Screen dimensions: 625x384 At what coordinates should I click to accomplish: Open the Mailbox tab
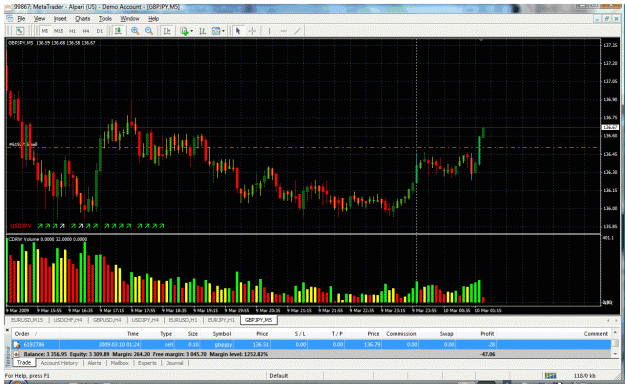[x=120, y=363]
